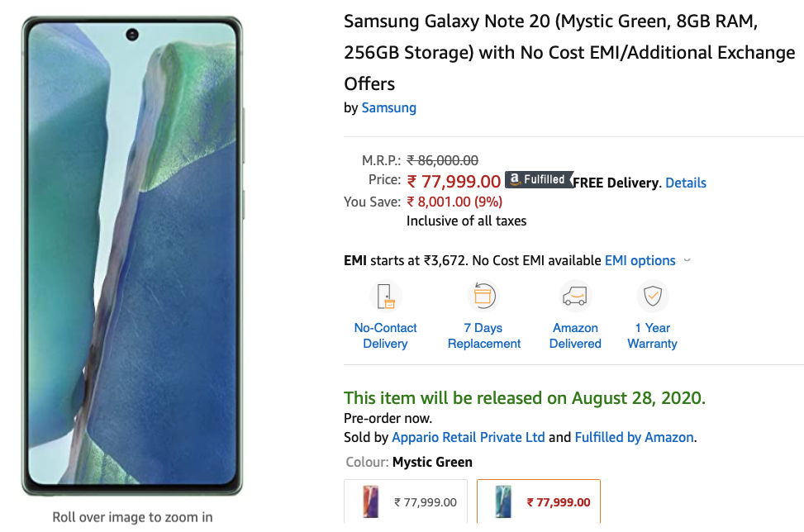The height and width of the screenshot is (532, 804).
Task: Click the Fulfilled by Amazon link
Action: point(634,437)
